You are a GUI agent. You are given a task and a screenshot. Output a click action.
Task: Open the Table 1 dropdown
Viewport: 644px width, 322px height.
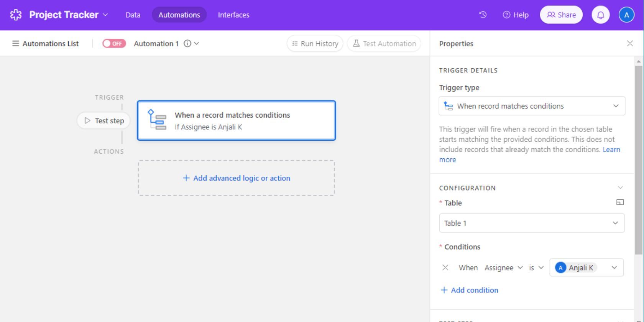click(532, 223)
